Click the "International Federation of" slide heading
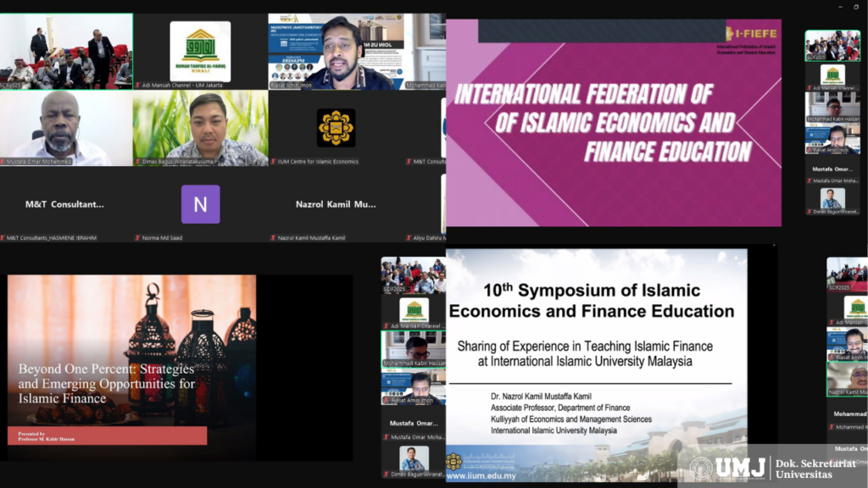The image size is (868, 488). click(583, 94)
